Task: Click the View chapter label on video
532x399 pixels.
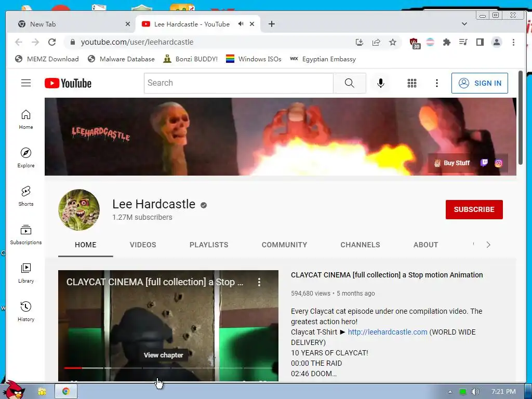Action: pos(163,355)
